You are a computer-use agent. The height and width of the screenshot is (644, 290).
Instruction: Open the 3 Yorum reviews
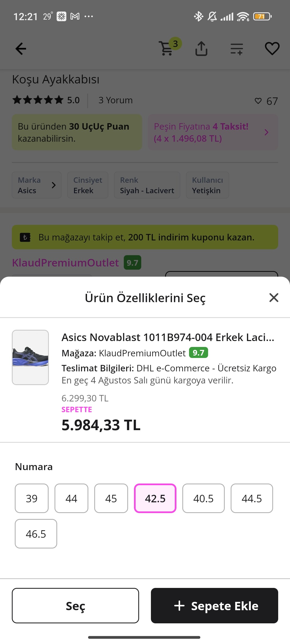(115, 100)
